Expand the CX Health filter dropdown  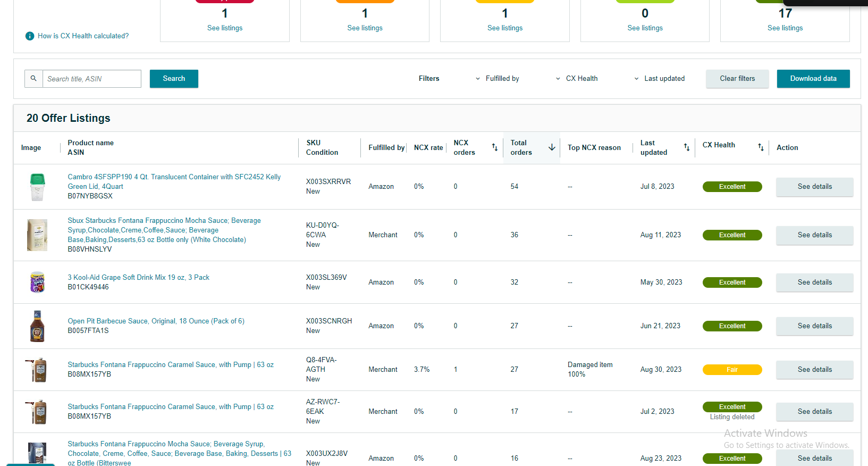(577, 79)
